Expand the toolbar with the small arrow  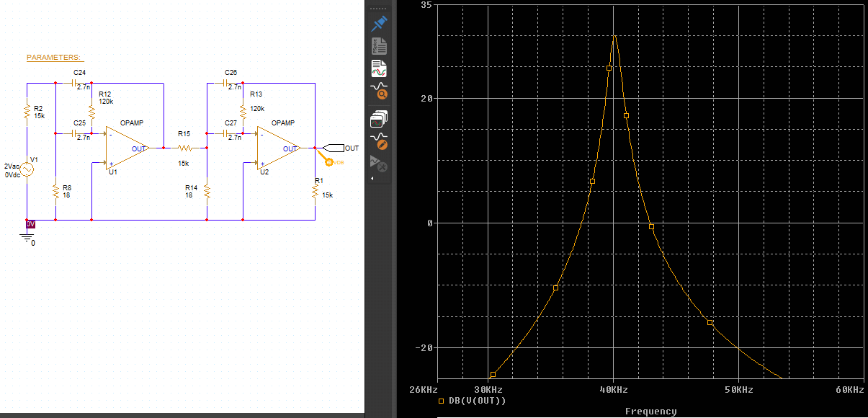click(x=372, y=178)
